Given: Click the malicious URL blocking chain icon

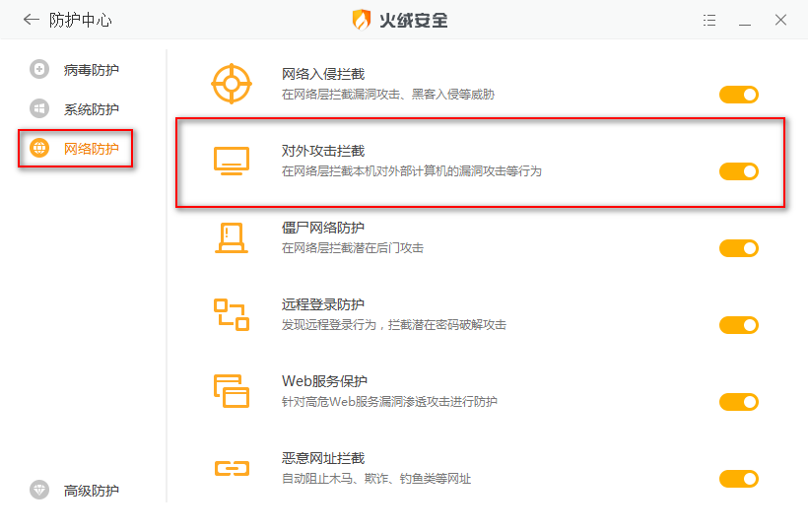Looking at the screenshot, I should (232, 468).
